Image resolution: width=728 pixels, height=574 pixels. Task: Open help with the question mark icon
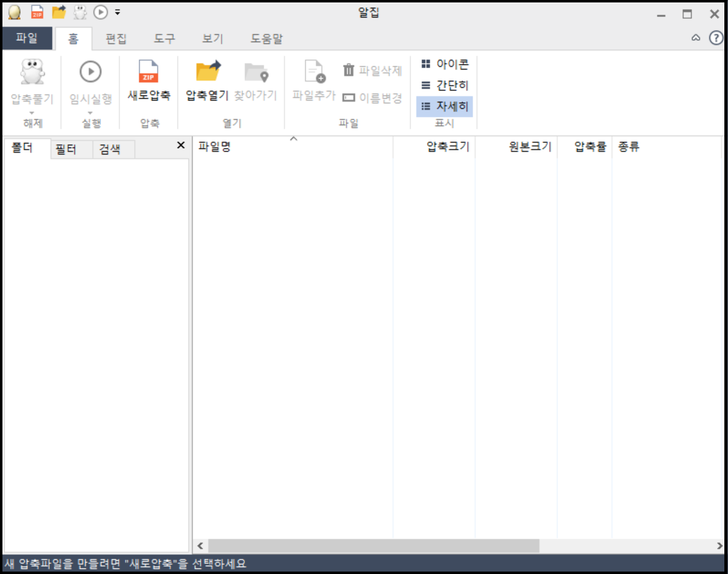pos(716,38)
